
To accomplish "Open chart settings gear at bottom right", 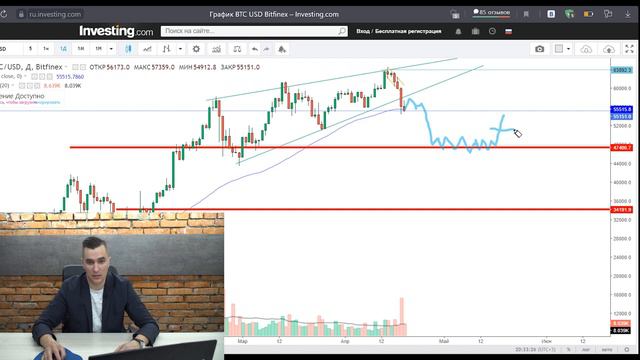I will 627,349.
